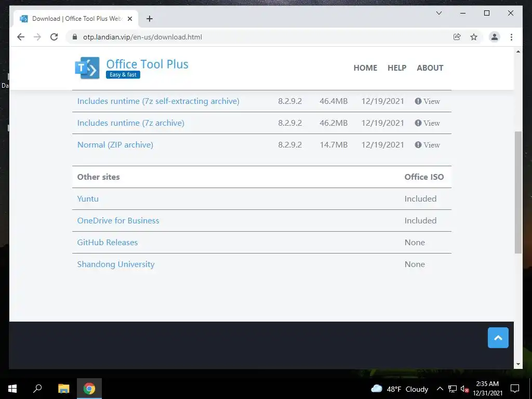Click the Chrome taskbar icon
The width and height of the screenshot is (532, 399).
point(89,389)
